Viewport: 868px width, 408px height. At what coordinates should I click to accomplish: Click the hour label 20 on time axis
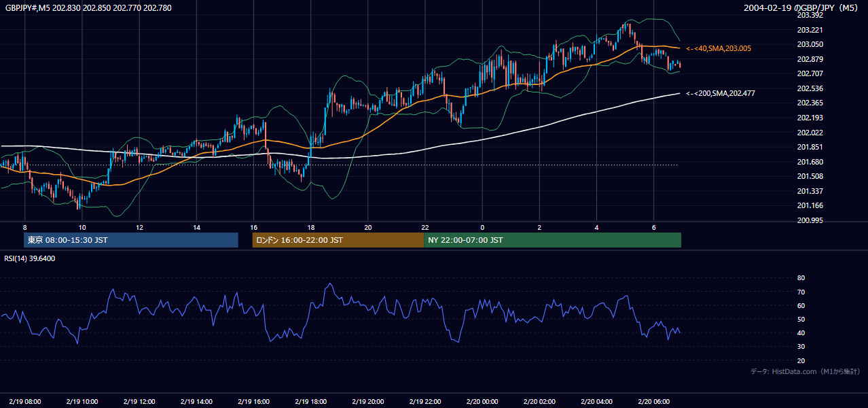[367, 227]
